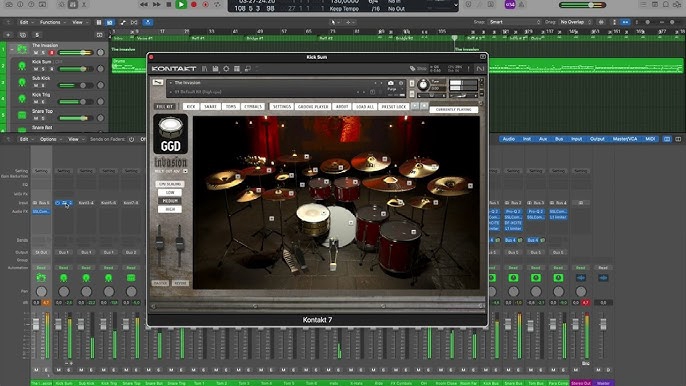Toggle Sends on Faders power button
The height and width of the screenshot is (386, 686).
[x=131, y=139]
